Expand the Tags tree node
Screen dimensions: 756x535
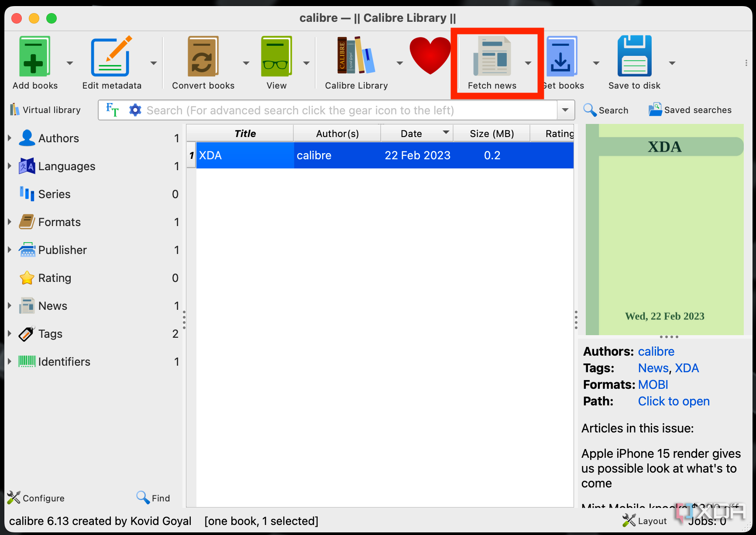pos(9,333)
